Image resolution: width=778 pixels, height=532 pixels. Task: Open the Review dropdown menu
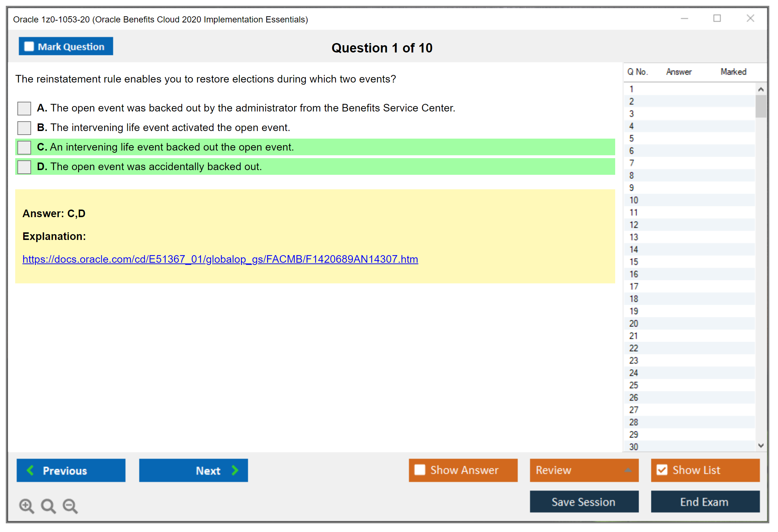[584, 470]
